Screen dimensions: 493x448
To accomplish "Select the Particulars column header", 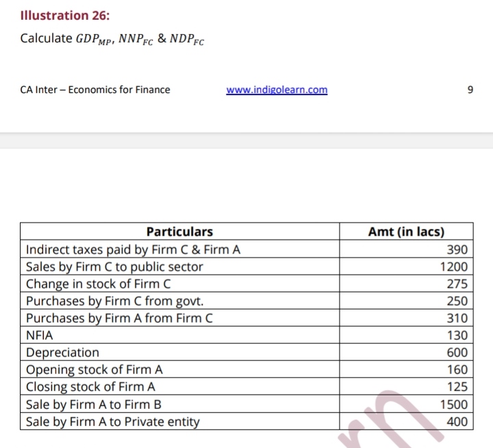I will pyautogui.click(x=179, y=232).
